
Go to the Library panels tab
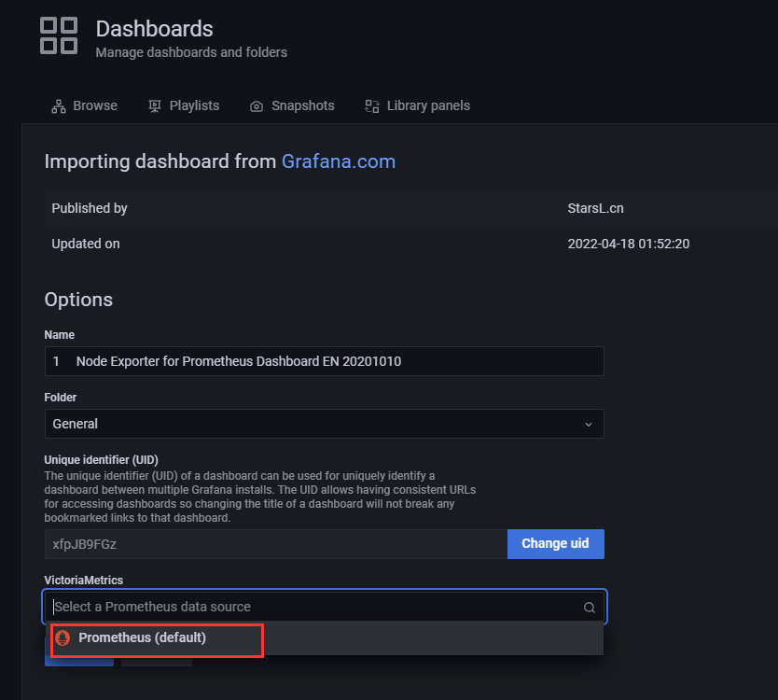click(417, 105)
